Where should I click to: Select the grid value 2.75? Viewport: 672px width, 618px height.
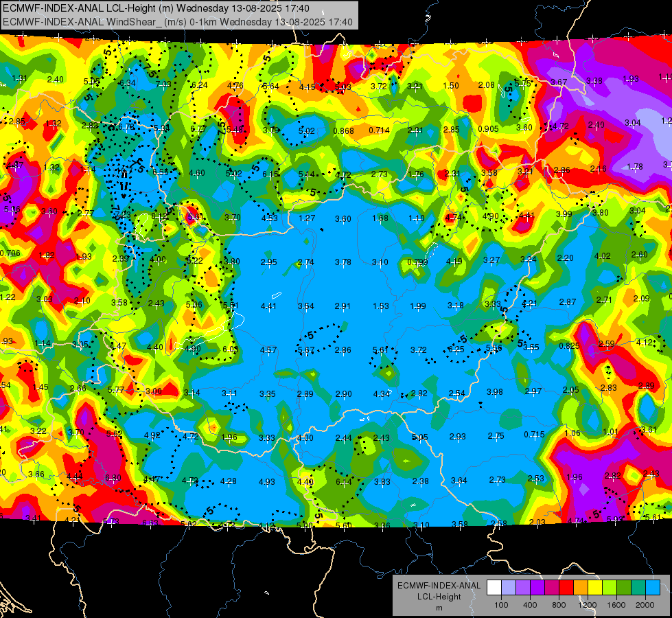[496, 436]
